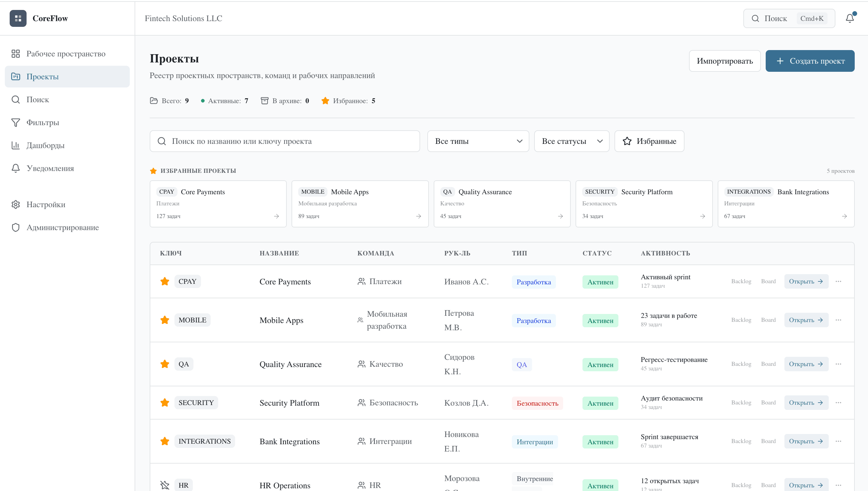
Task: Open the search magnifier in the sidebar
Action: point(15,99)
